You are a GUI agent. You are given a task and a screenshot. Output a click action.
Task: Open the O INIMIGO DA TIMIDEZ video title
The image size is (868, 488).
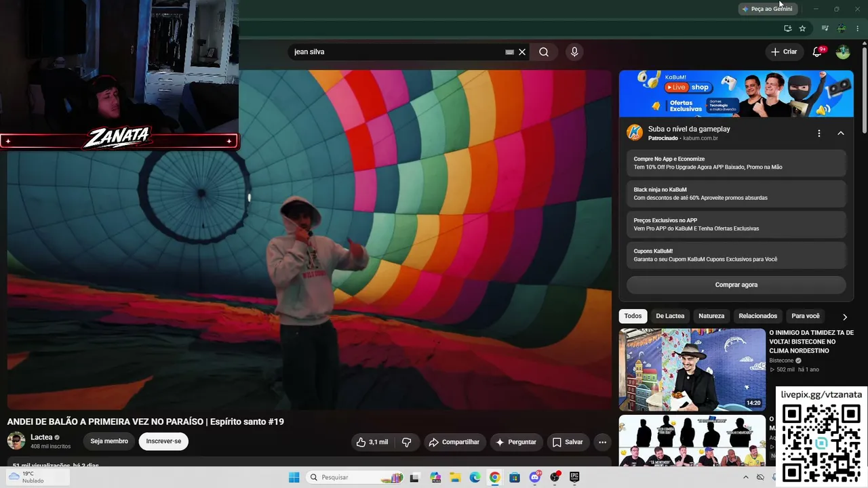coord(811,342)
